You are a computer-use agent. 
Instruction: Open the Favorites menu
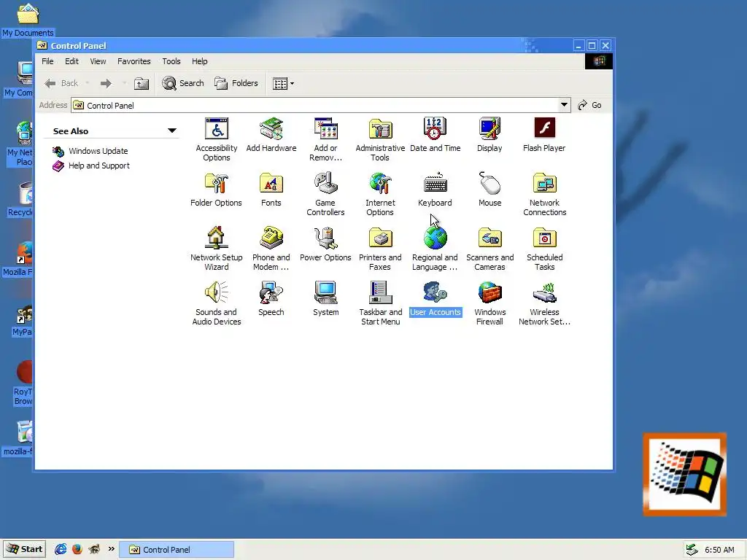coord(134,61)
